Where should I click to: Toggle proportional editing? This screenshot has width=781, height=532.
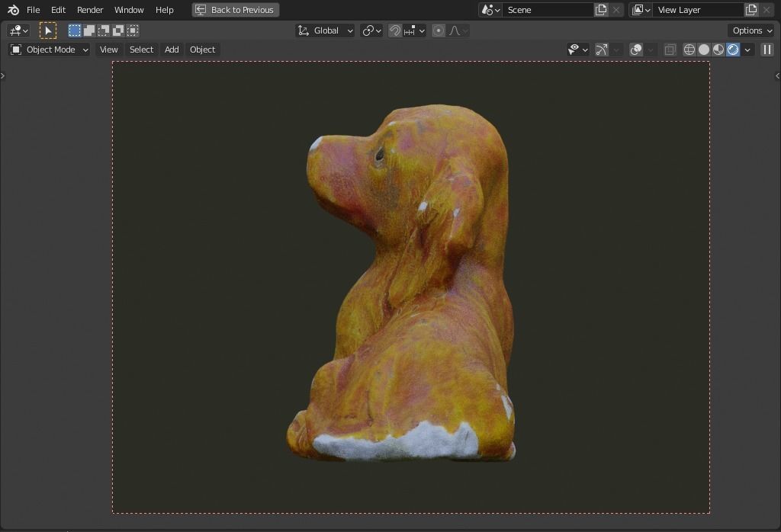(439, 30)
